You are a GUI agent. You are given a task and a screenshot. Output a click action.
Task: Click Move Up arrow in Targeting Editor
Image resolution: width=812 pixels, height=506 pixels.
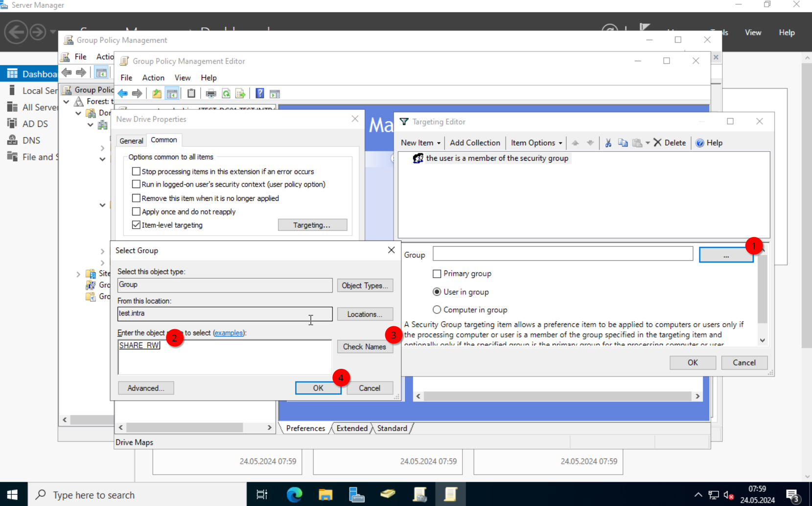coord(575,143)
